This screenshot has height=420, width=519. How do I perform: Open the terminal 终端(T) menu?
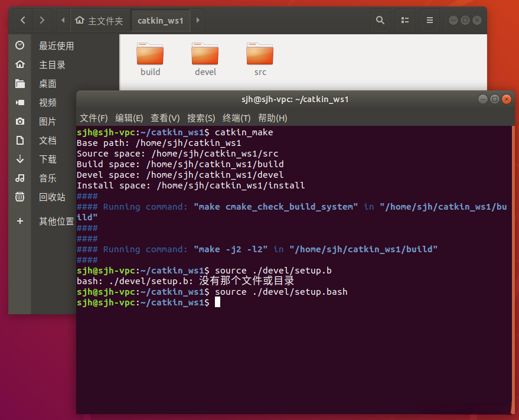(236, 118)
